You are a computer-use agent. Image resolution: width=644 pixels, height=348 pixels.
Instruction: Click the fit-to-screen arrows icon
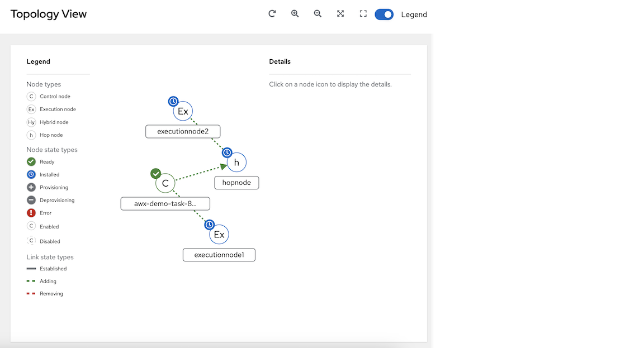pyautogui.click(x=340, y=14)
